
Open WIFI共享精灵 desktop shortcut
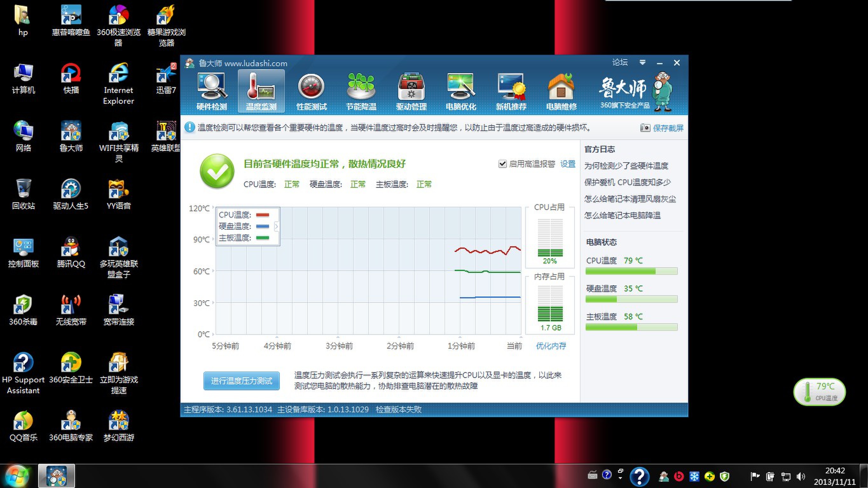(118, 141)
